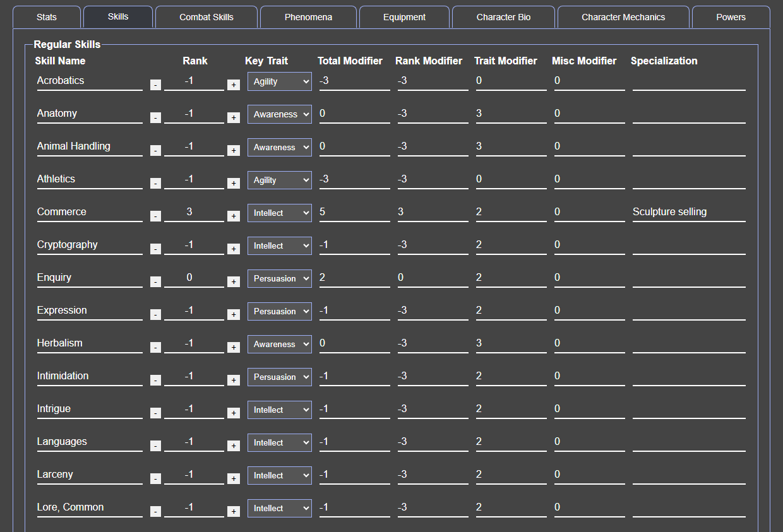Image resolution: width=783 pixels, height=532 pixels.
Task: Click the plus button for Athletics
Action: coord(234,183)
